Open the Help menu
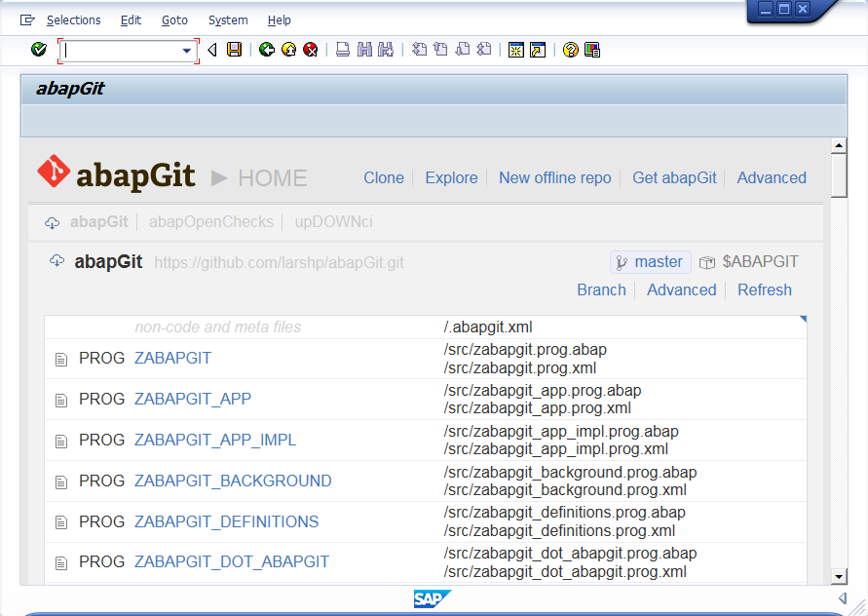Image resolution: width=868 pixels, height=616 pixels. (279, 20)
